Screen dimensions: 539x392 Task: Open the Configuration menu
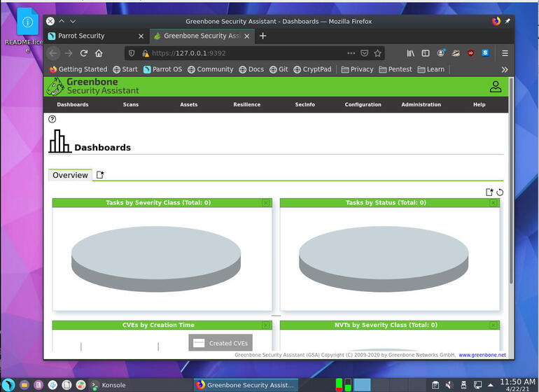point(363,104)
